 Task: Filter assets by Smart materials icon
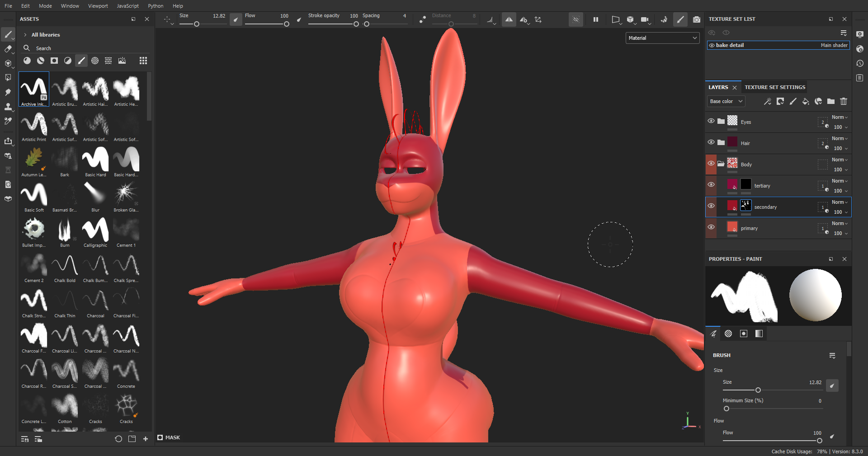pyautogui.click(x=41, y=61)
